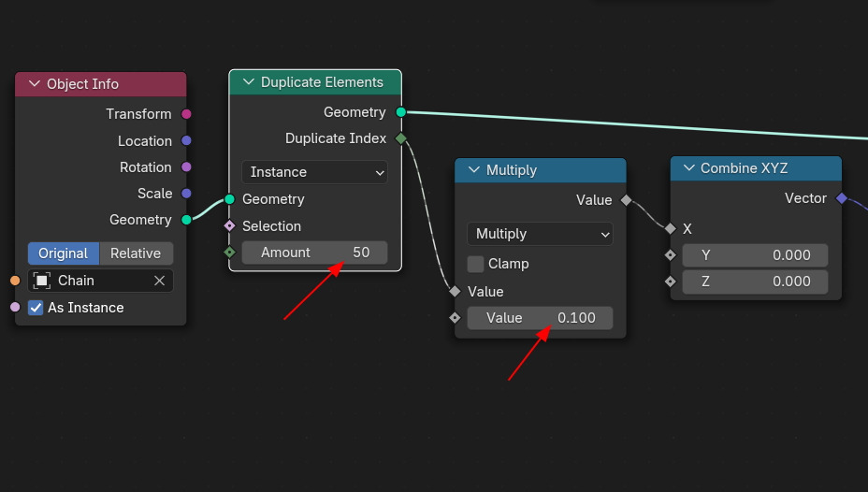Click the Z 0.000 field
The width and height of the screenshot is (868, 492).
click(755, 282)
